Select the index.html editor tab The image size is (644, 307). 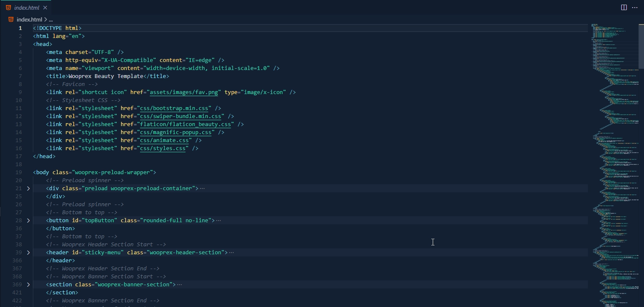tap(26, 7)
